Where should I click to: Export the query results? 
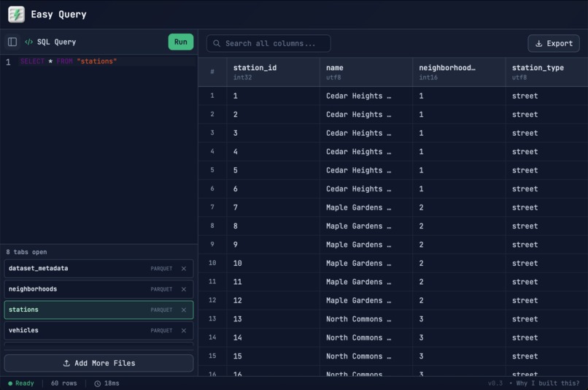[554, 44]
